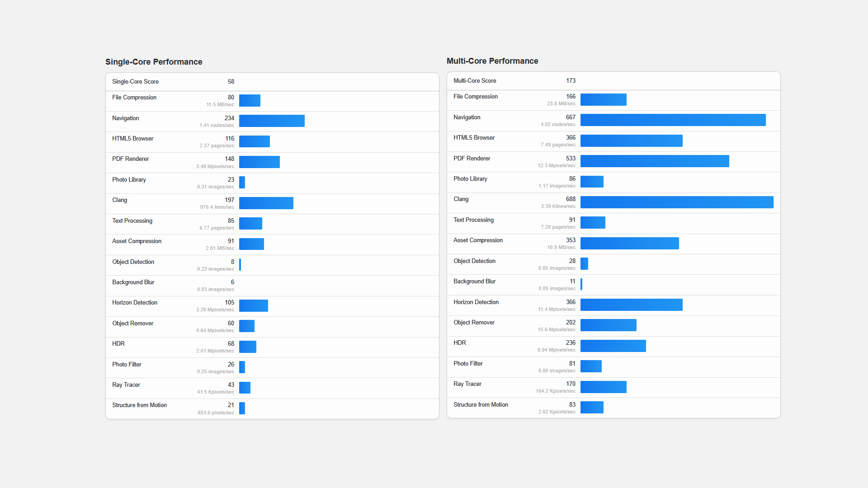Click the multi-core Navigation score value 667

pyautogui.click(x=571, y=117)
